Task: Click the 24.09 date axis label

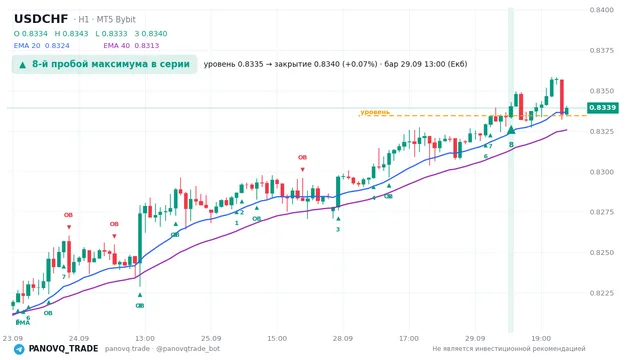Action: tap(79, 338)
